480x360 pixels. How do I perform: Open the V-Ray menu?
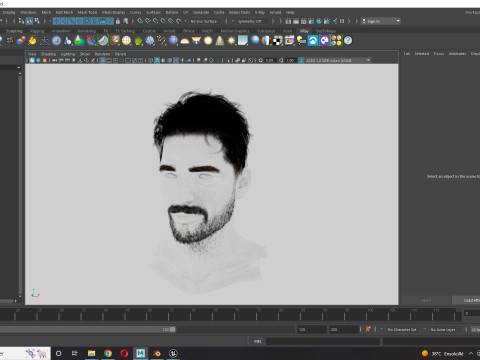point(260,12)
